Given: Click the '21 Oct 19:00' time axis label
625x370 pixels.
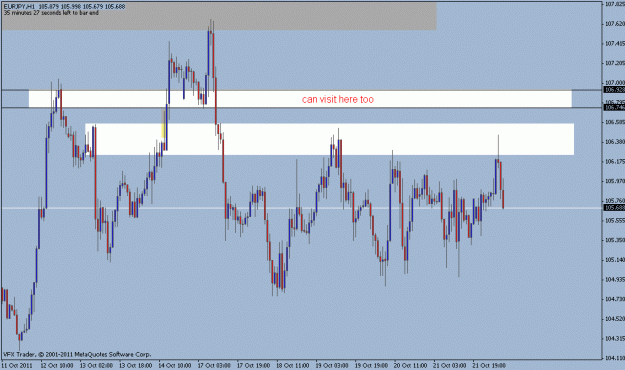Looking at the screenshot, I should [x=489, y=365].
